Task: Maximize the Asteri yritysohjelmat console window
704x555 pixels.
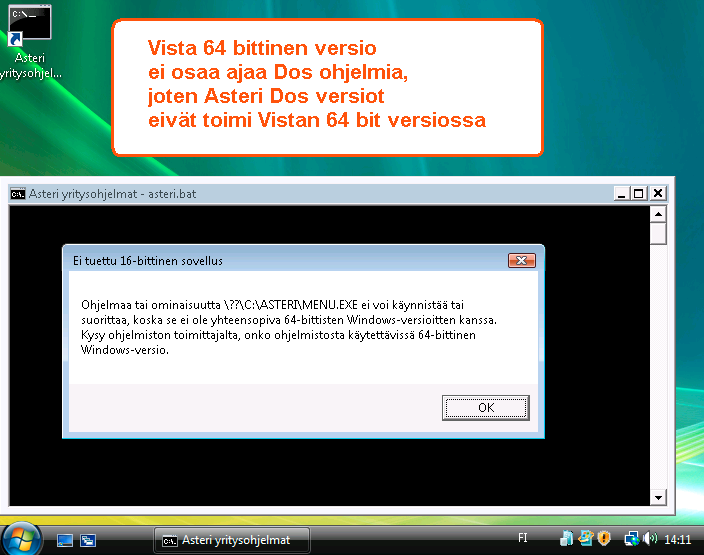Action: click(638, 194)
